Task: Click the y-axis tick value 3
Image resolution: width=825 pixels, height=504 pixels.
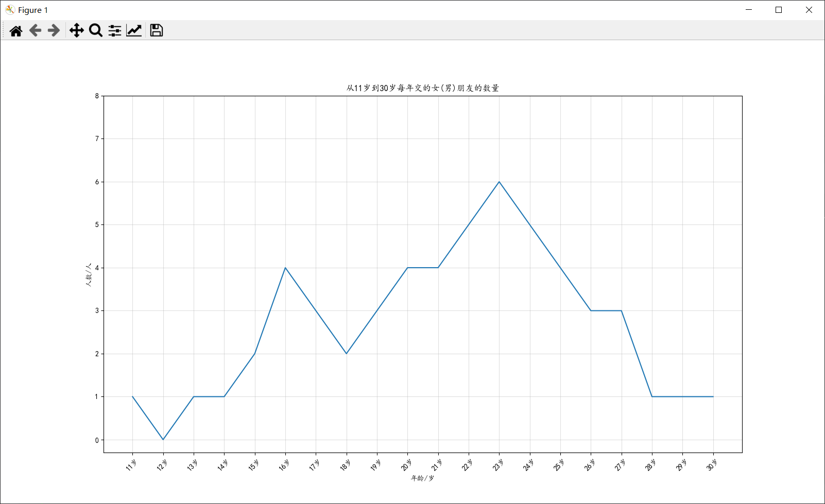Action: (x=97, y=311)
